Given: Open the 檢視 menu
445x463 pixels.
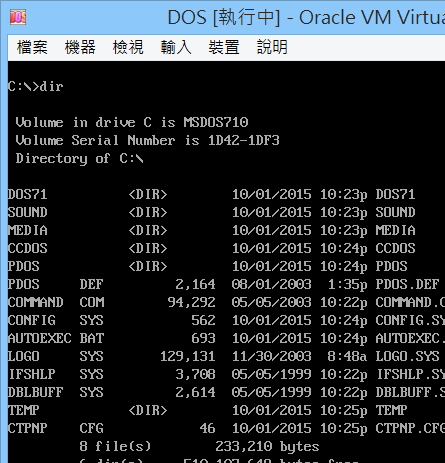Looking at the screenshot, I should pyautogui.click(x=128, y=47).
